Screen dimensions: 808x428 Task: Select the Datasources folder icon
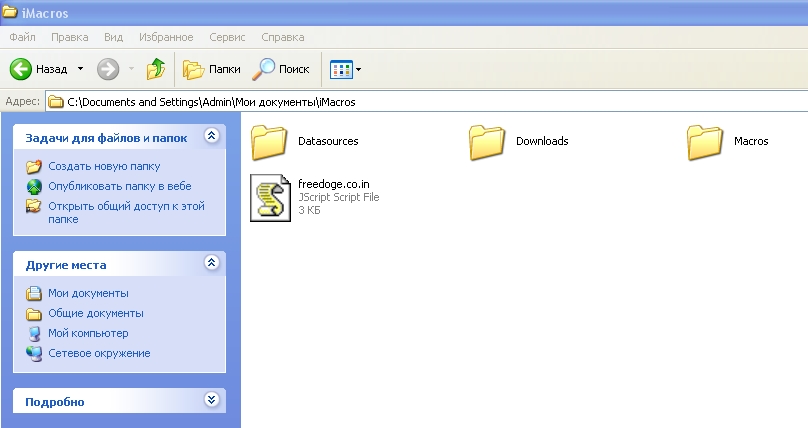269,141
